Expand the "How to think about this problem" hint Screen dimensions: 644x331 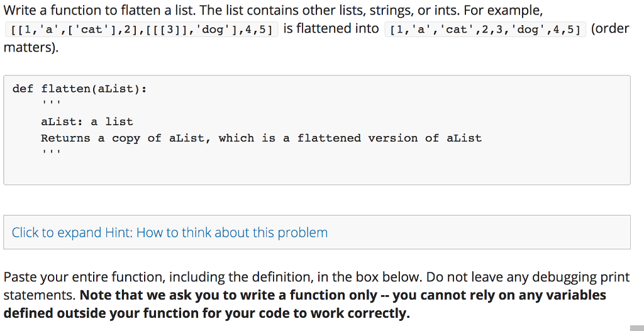(x=170, y=233)
